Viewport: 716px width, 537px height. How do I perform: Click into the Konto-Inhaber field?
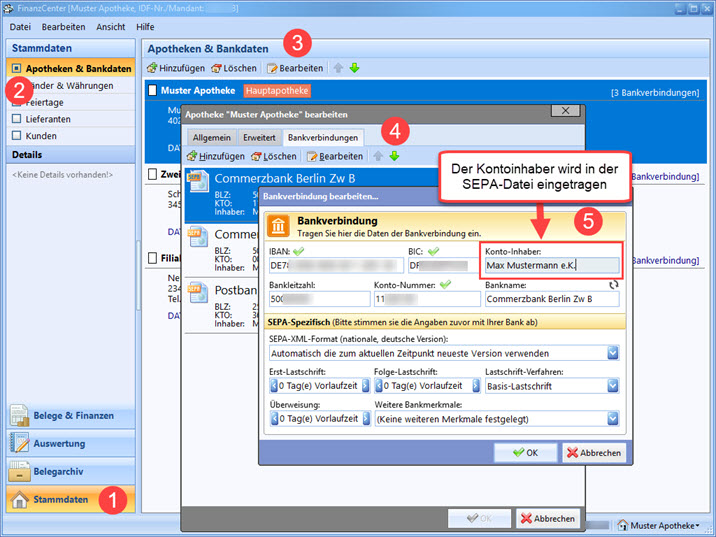click(x=551, y=266)
